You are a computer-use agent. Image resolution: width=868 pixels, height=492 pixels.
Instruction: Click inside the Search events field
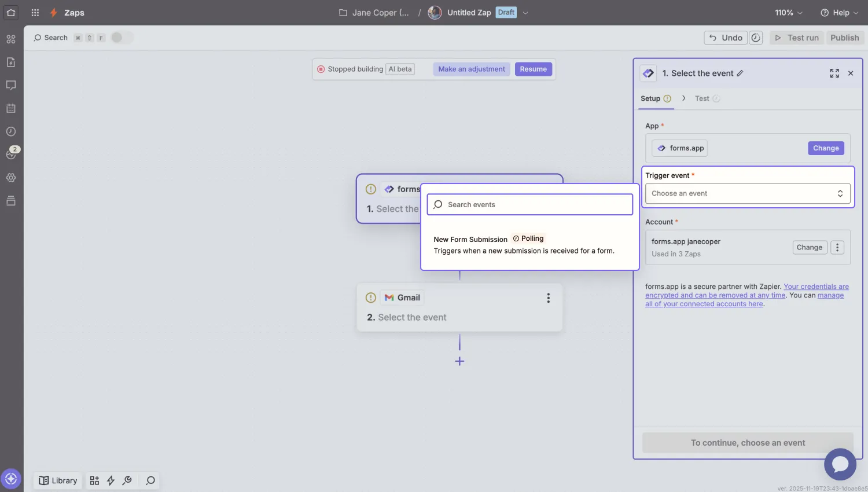click(x=529, y=204)
